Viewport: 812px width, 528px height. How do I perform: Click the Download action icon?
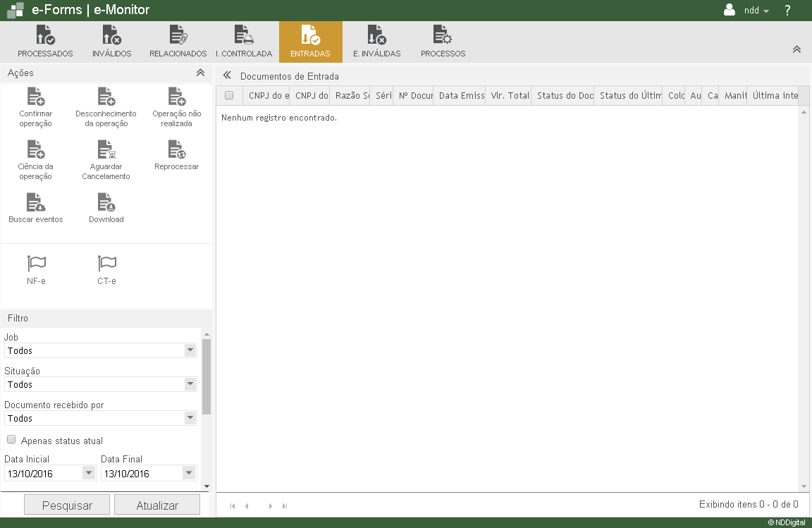106,203
